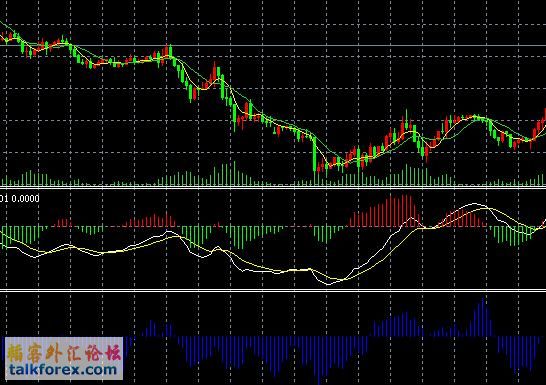Click the separator between price and MACD panels
The width and height of the screenshot is (546, 385).
[273, 188]
